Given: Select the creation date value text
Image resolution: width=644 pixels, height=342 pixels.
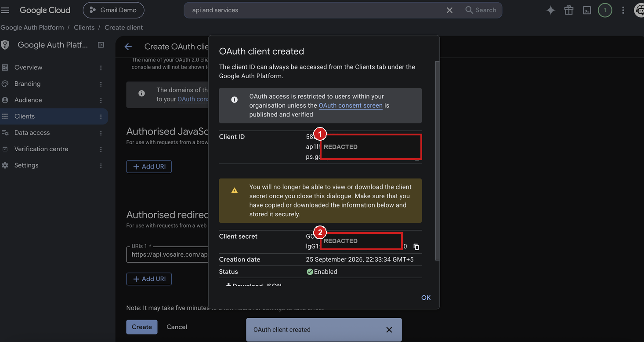Looking at the screenshot, I should click(360, 259).
